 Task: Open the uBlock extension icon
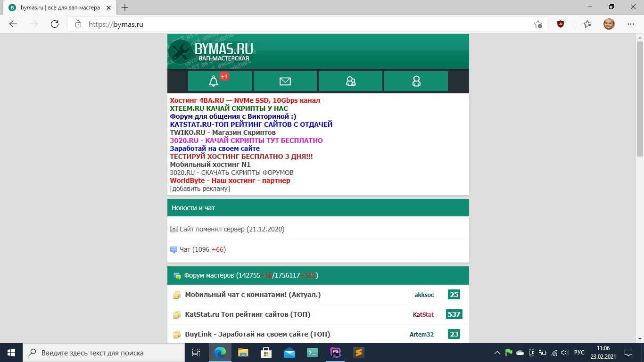click(561, 24)
